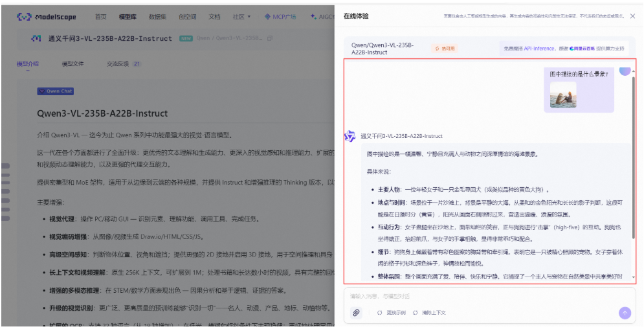Switch to the 交流反馈 tab
Screen dimensions: 644x331
118,64
